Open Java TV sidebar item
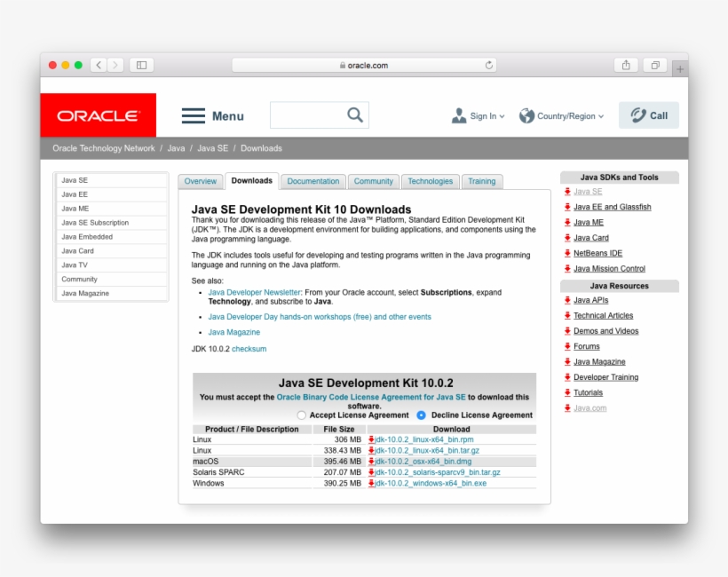Image resolution: width=728 pixels, height=577 pixels. [x=111, y=265]
